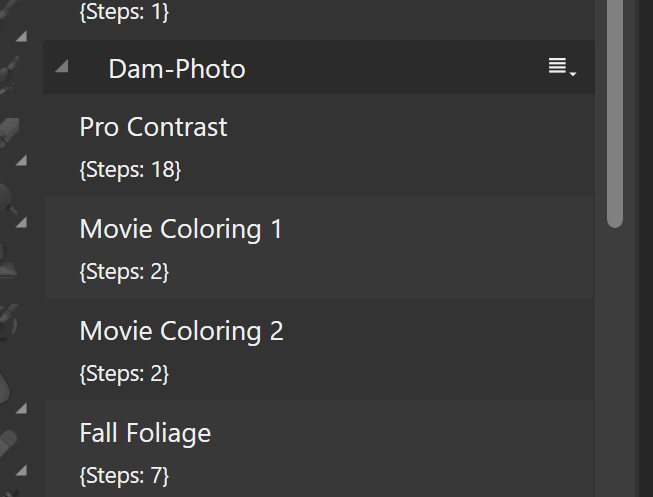Select the Blur Brush tool

click(x=5, y=387)
